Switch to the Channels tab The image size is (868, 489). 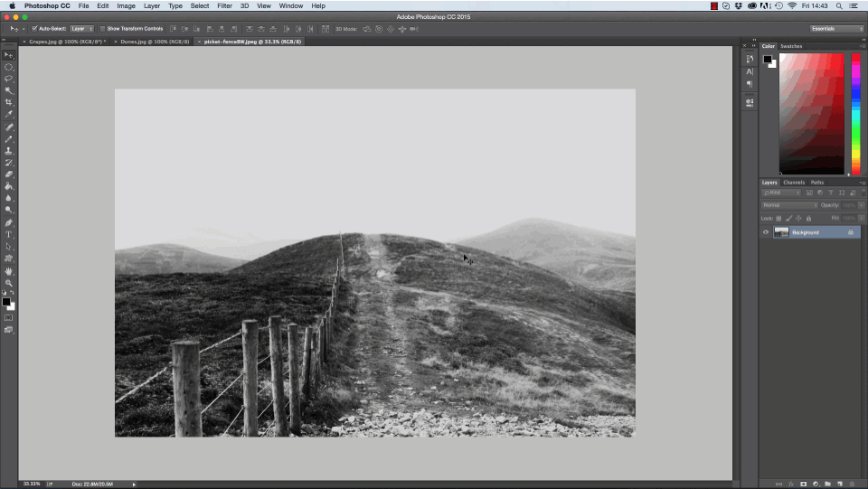coord(794,183)
